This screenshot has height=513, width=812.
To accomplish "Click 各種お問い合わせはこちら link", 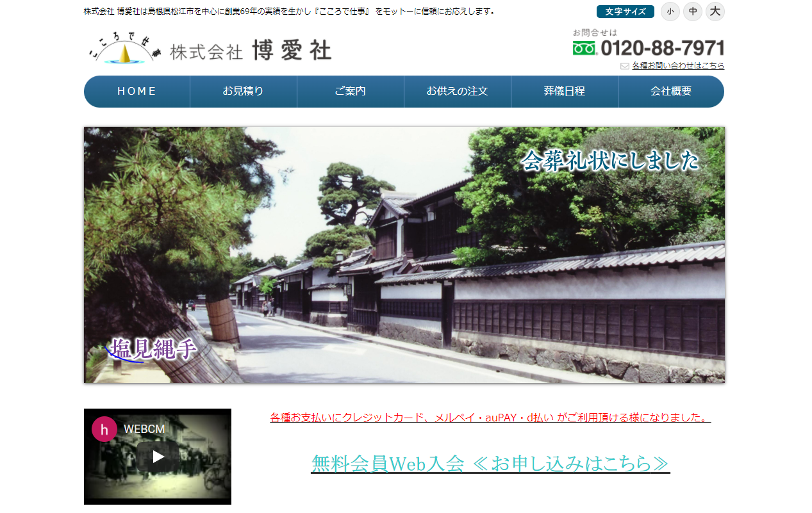I will pyautogui.click(x=678, y=66).
